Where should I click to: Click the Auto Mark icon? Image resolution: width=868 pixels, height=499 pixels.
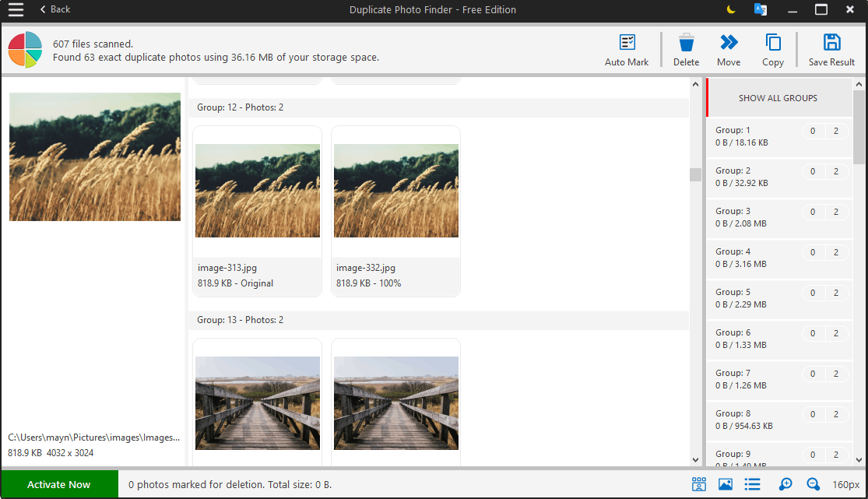pyautogui.click(x=627, y=43)
